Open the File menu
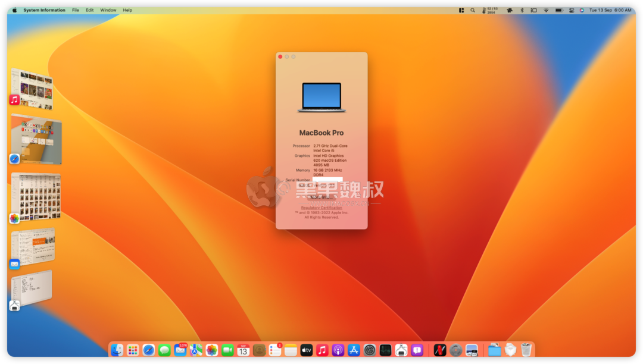This screenshot has width=643, height=364. 76,10
